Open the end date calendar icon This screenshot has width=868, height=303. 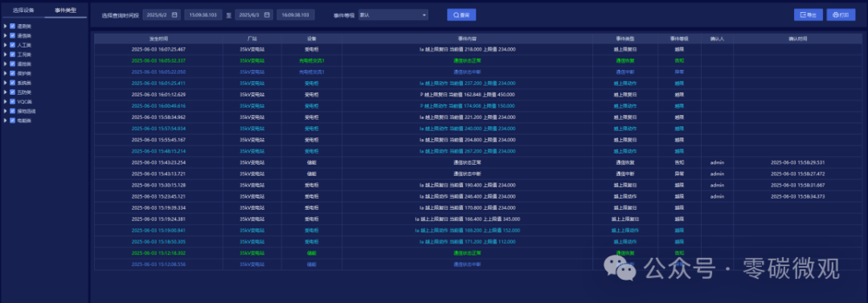(x=267, y=15)
